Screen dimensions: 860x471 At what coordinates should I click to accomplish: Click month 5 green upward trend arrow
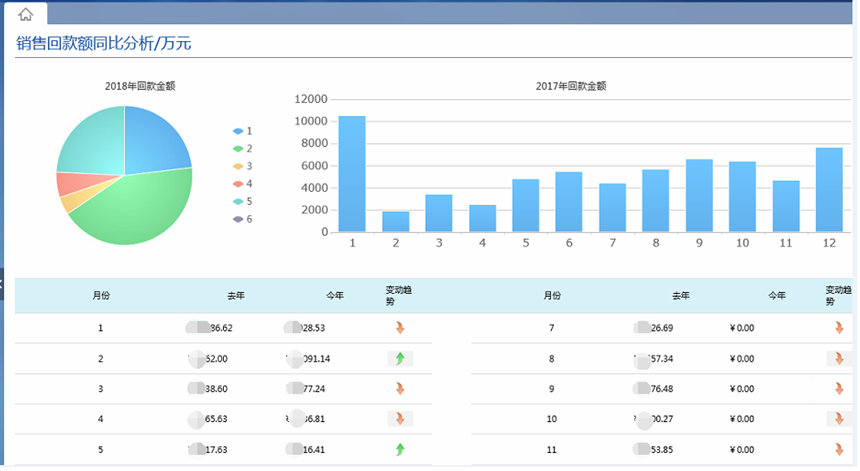tap(400, 449)
